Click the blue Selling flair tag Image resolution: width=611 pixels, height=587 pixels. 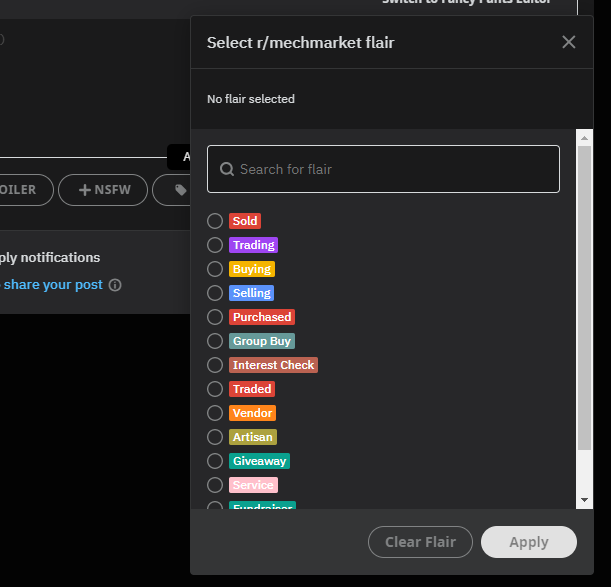tap(251, 293)
